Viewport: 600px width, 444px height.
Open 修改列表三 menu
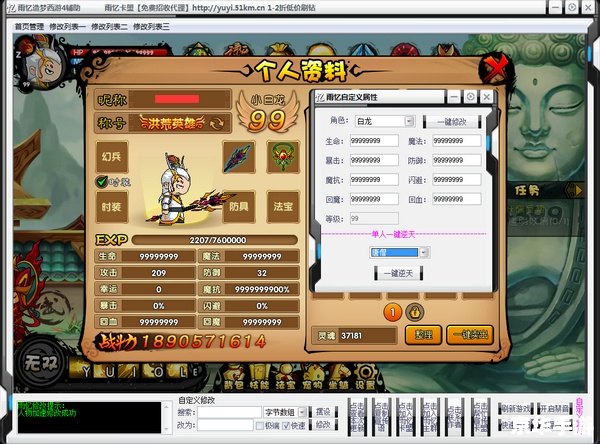point(151,26)
